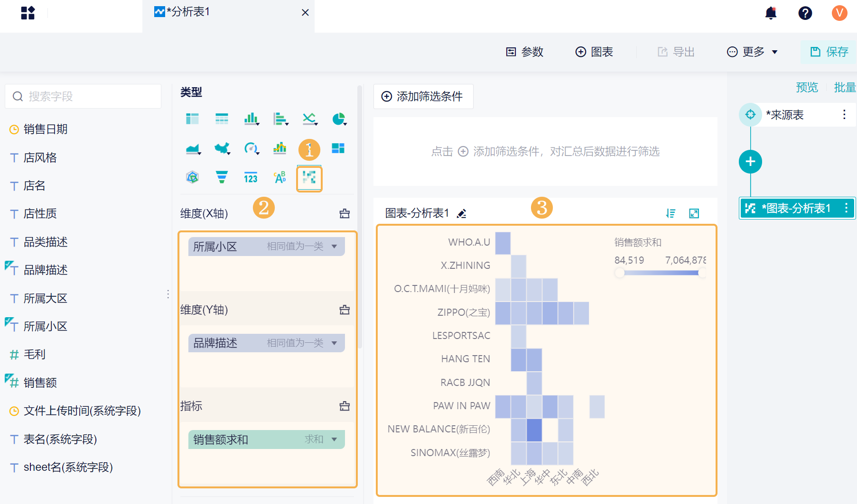
Task: Open the 来源表 node options menu
Action: pos(844,115)
